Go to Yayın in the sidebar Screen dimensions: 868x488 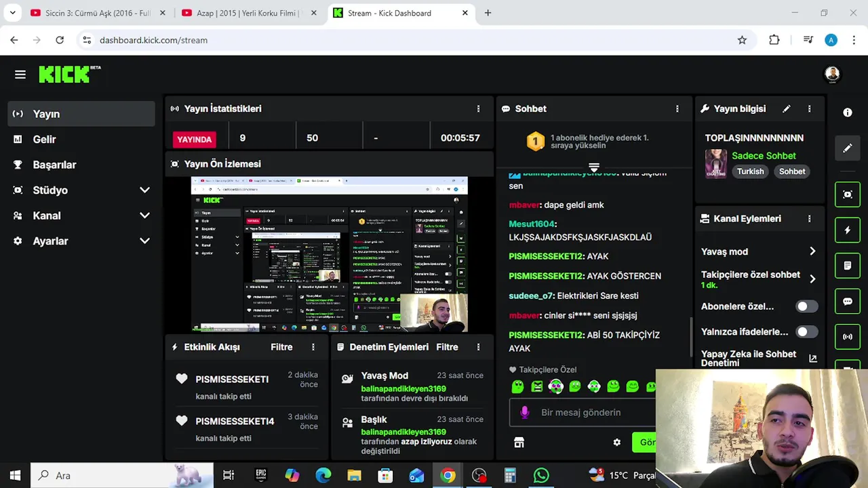(x=81, y=114)
